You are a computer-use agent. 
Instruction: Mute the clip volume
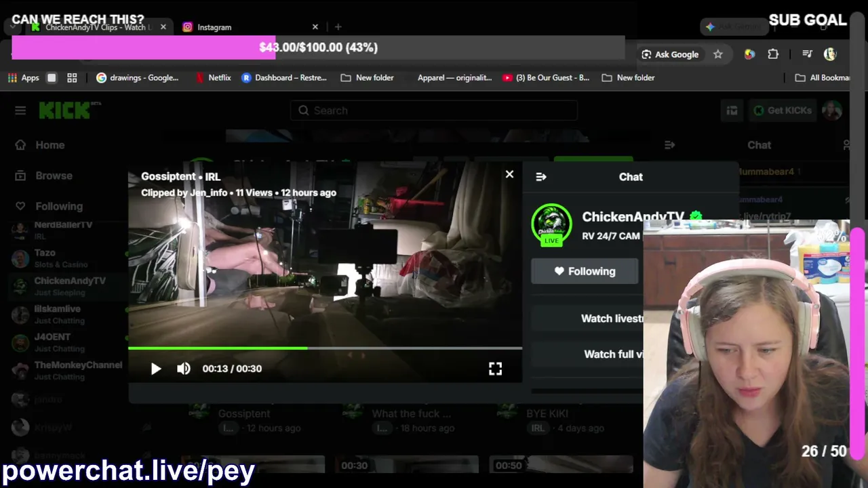[x=184, y=369]
